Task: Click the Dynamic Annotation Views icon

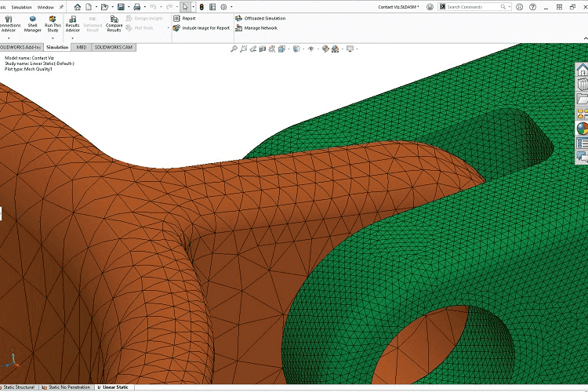Action: pos(272,49)
